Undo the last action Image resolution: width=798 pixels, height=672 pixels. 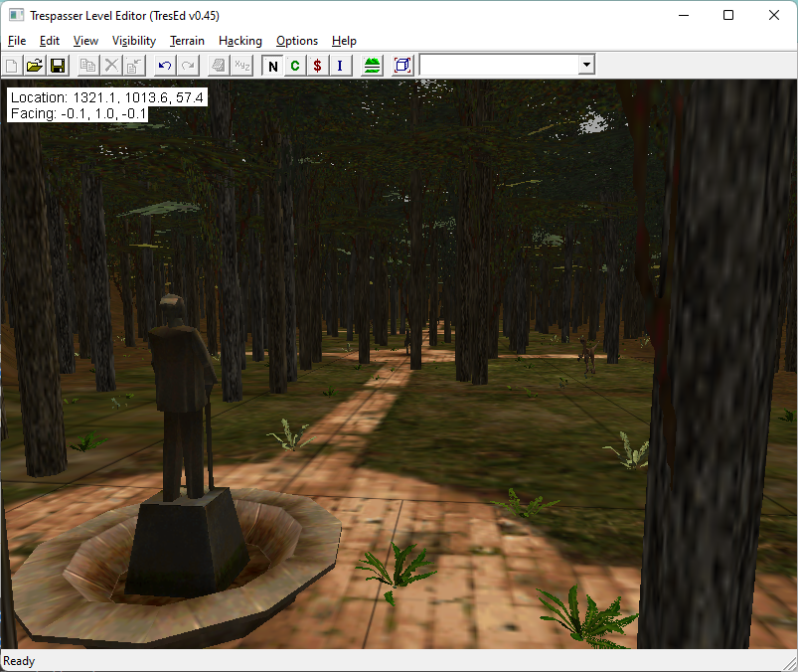(165, 66)
